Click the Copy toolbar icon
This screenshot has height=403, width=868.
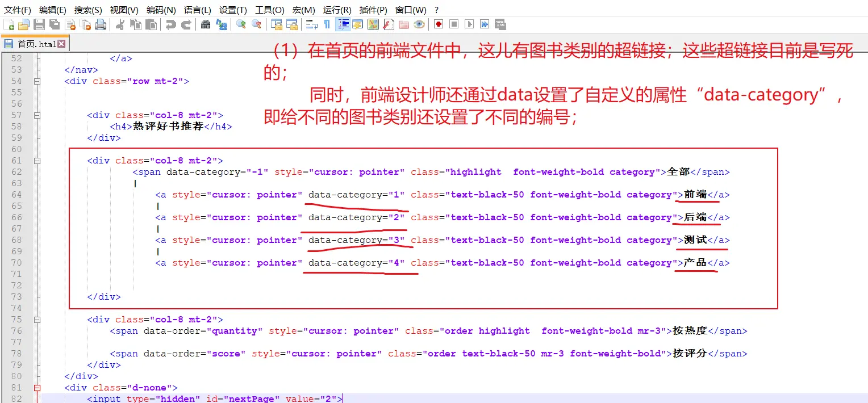tap(136, 24)
